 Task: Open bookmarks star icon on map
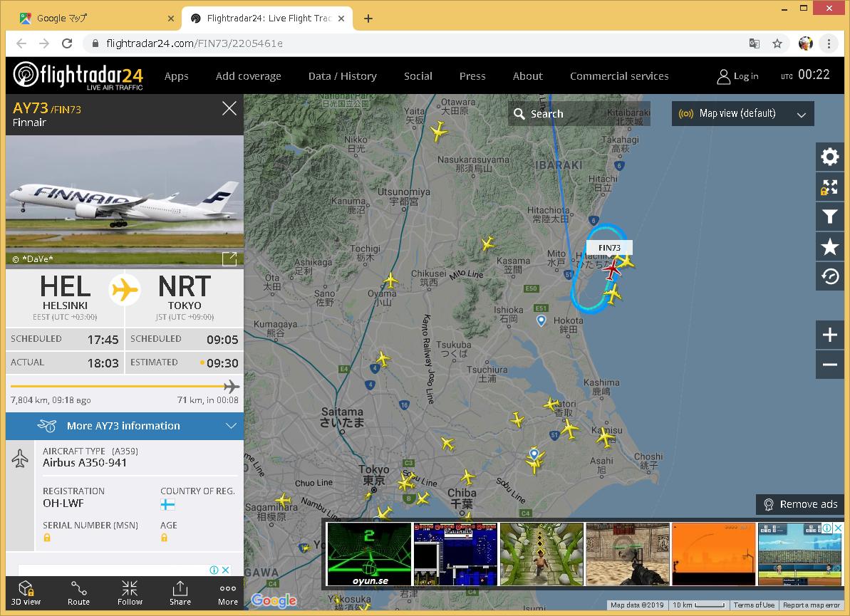pyautogui.click(x=829, y=246)
